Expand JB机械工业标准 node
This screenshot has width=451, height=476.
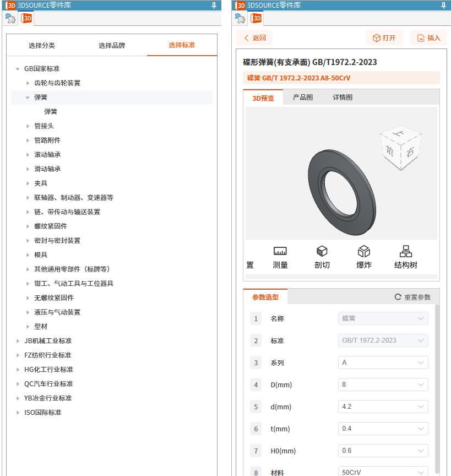click(18, 341)
